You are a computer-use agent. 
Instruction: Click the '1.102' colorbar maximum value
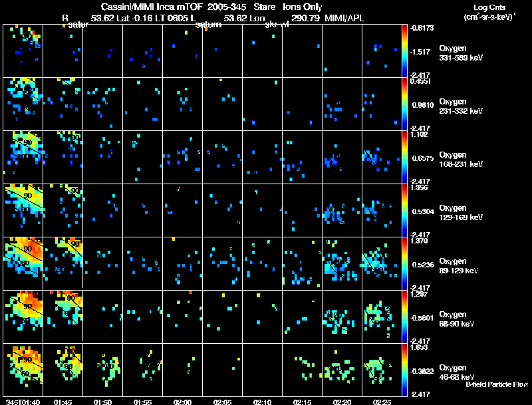point(420,134)
